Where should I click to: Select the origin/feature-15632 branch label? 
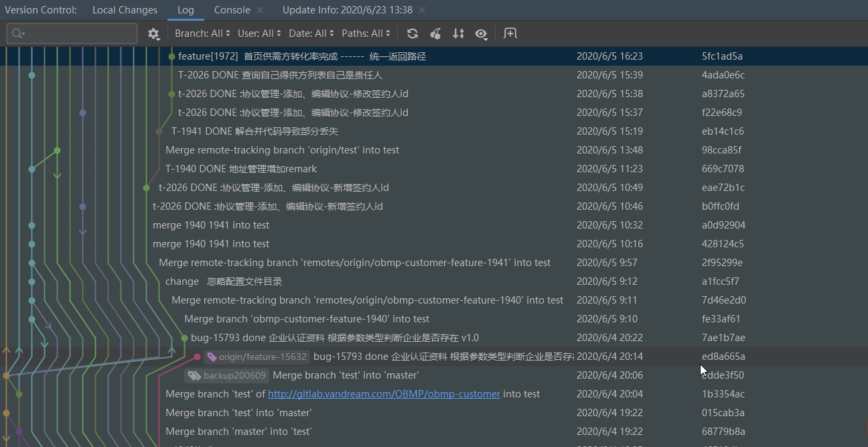point(257,357)
